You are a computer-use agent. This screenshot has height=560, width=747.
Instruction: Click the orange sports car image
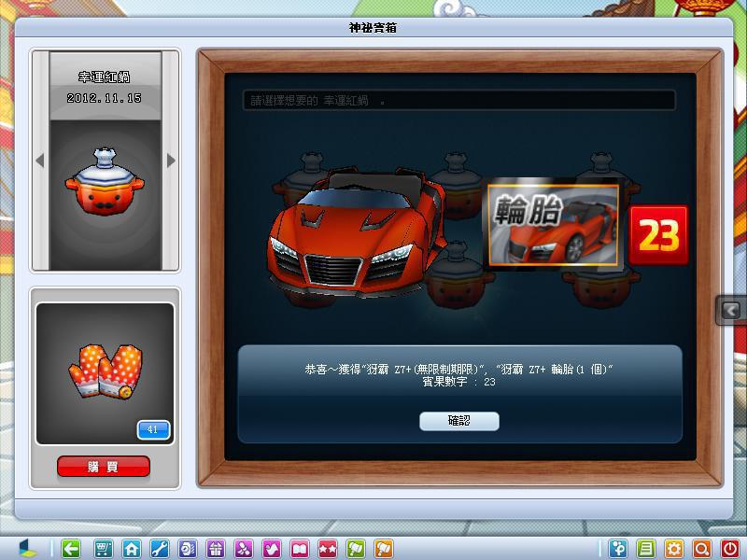click(358, 231)
